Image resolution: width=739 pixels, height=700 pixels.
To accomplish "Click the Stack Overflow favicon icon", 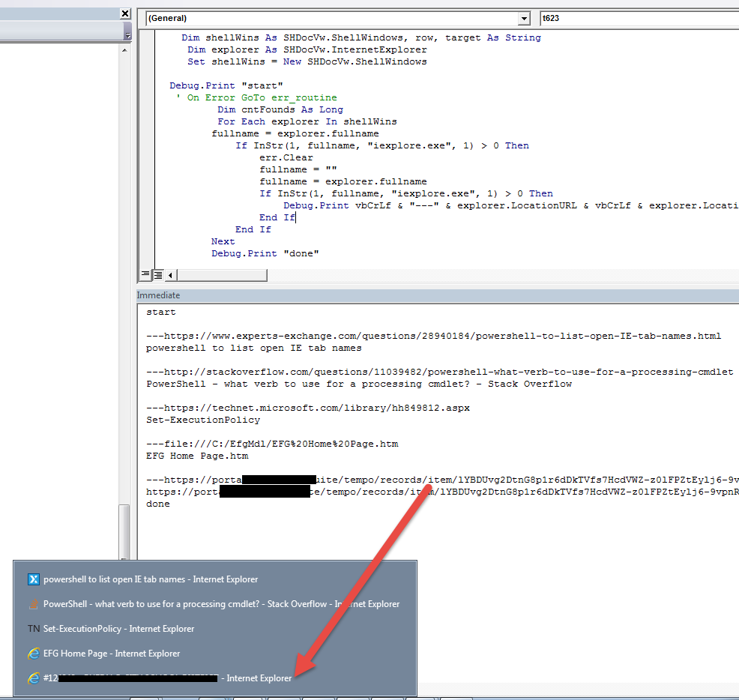I will point(34,603).
